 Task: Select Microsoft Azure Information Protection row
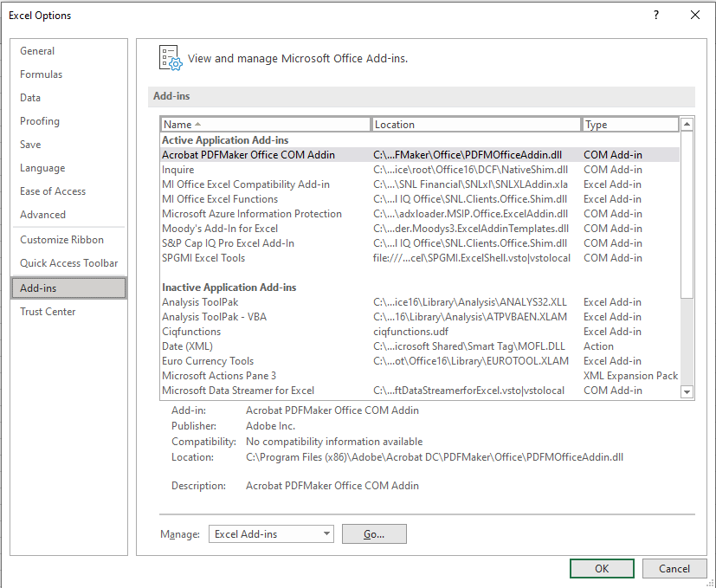[x=420, y=213]
